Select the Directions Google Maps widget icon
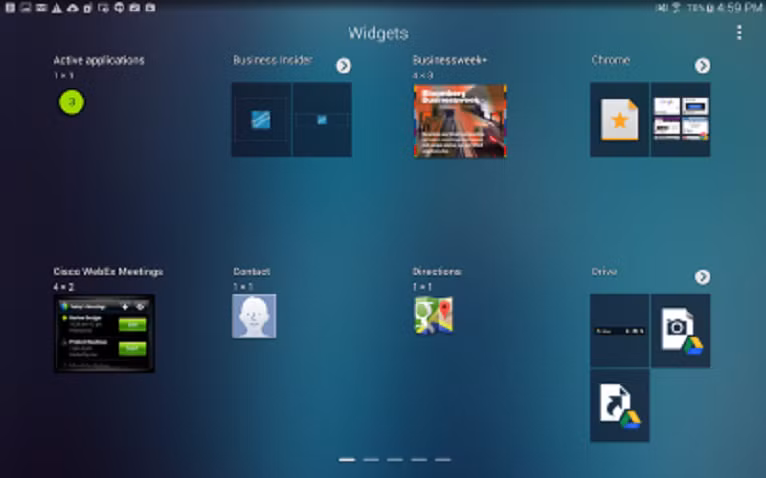766x478 pixels. coord(434,316)
